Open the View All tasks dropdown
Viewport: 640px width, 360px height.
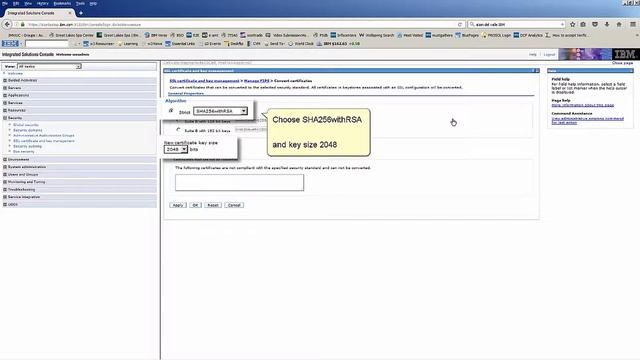click(x=49, y=66)
